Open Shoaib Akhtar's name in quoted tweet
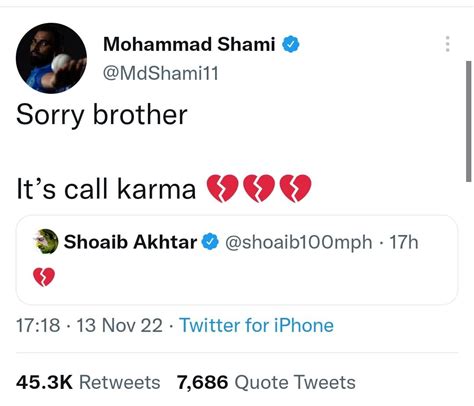 pos(130,242)
